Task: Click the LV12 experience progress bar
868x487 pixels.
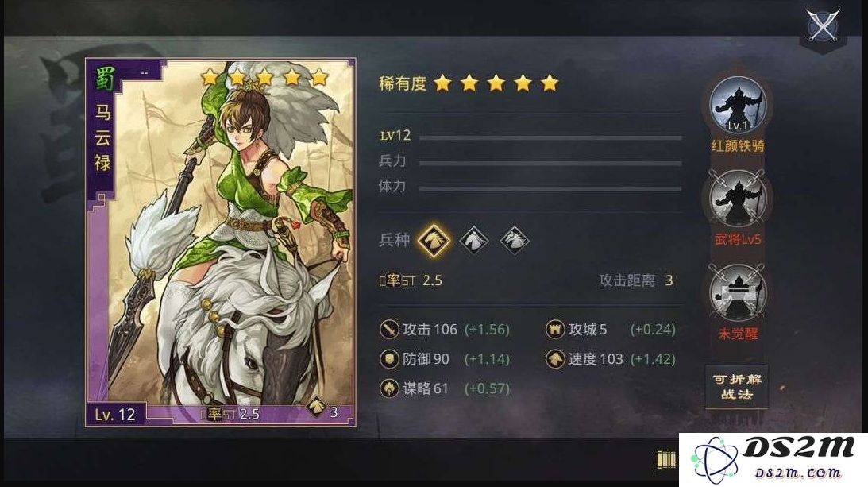Action: 550,137
